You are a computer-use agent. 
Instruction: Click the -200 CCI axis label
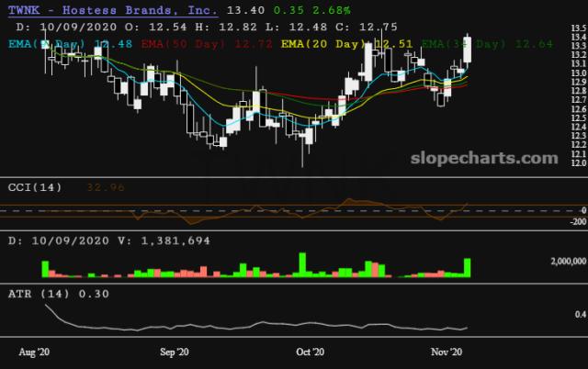coord(578,222)
